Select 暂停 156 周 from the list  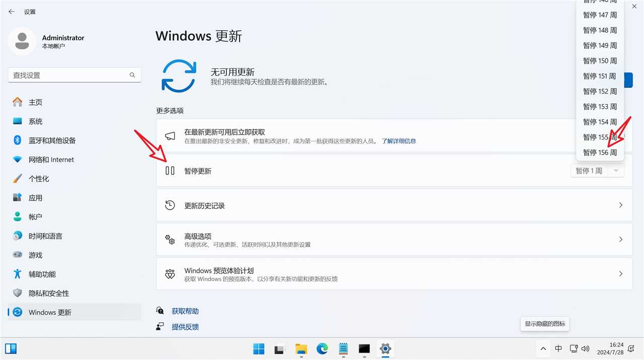point(600,153)
